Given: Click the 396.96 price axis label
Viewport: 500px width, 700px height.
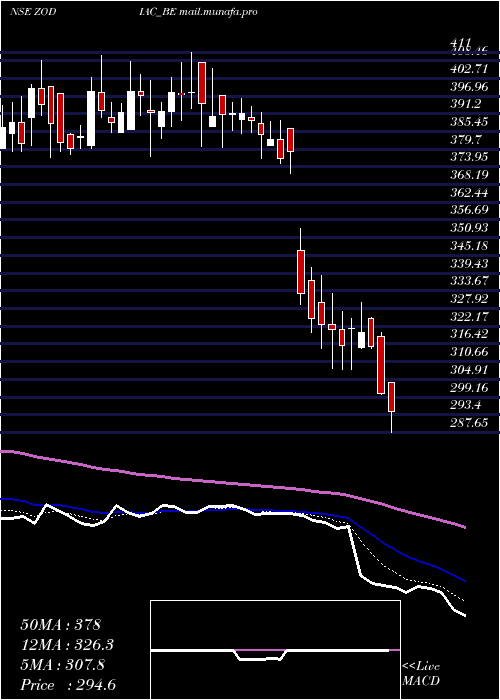Looking at the screenshot, I should click(x=469, y=86).
